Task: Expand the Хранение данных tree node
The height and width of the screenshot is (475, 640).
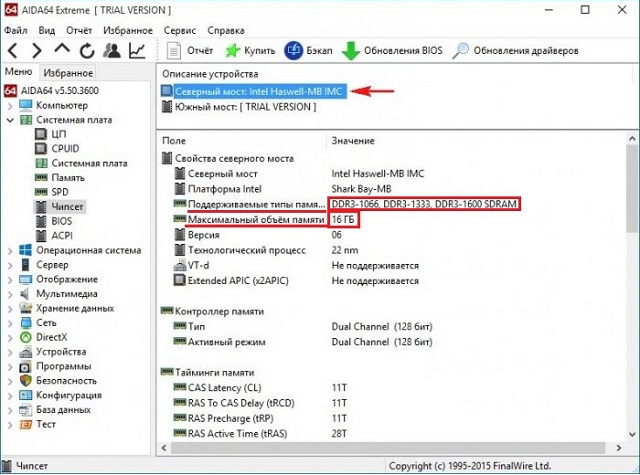Action: coord(10,309)
